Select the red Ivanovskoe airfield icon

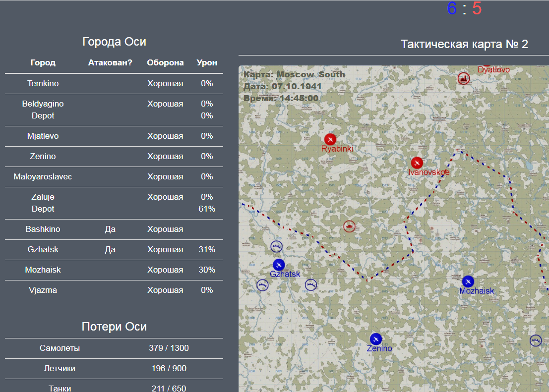pyautogui.click(x=417, y=163)
